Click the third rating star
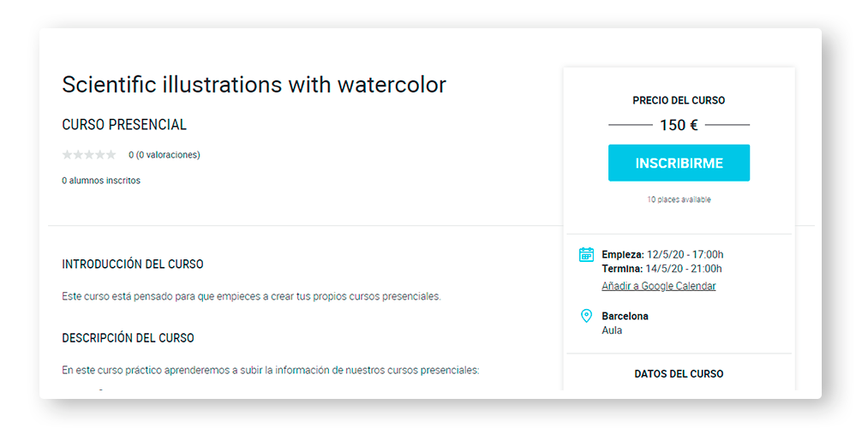Screen dimensions: 868x440 point(89,155)
